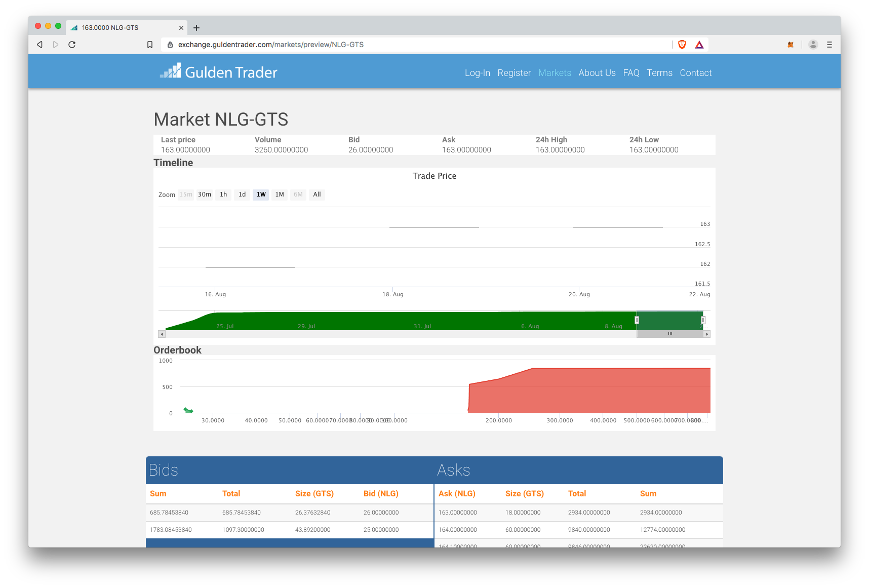The width and height of the screenshot is (869, 588).
Task: Select the 163.0000 NLG-GTS browser tab
Action: [127, 28]
